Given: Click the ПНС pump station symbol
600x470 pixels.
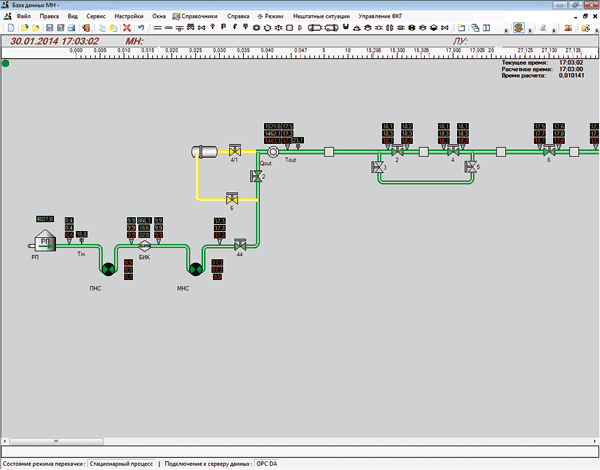Looking at the screenshot, I should pos(108,269).
